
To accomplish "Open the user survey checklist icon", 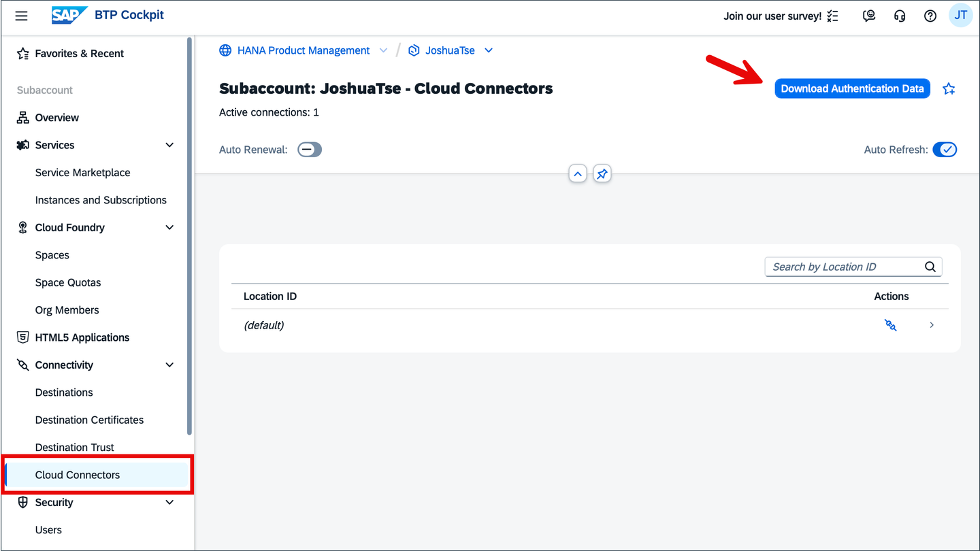I will point(833,16).
